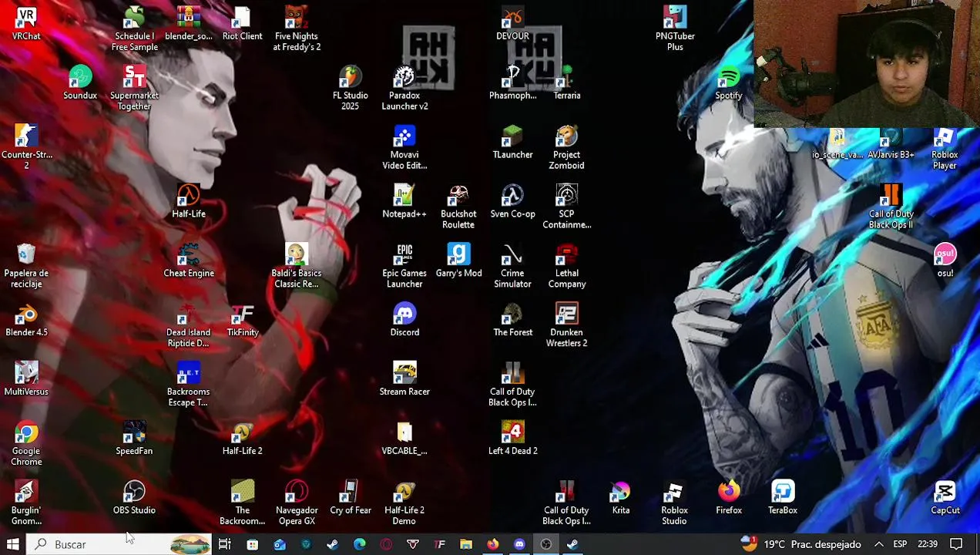The width and height of the screenshot is (980, 555).
Task: Open the Krita desktop shortcut
Action: click(620, 499)
